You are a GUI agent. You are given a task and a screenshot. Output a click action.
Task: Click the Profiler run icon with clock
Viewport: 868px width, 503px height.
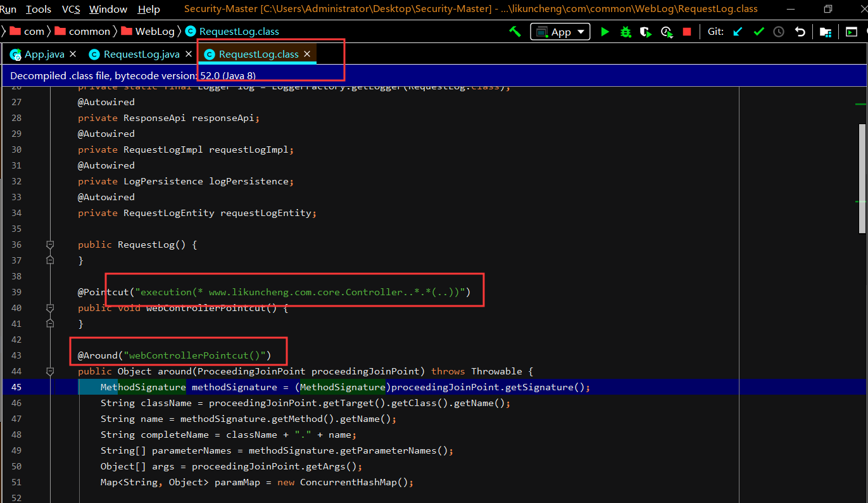666,32
